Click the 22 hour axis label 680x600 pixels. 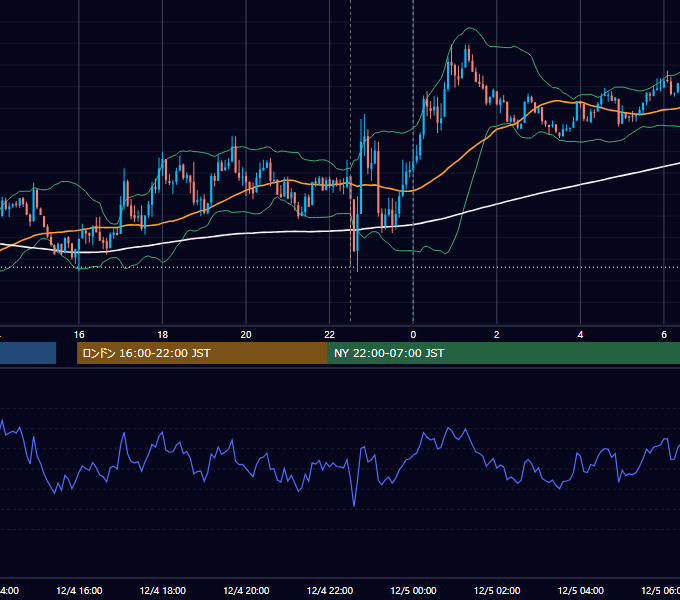click(330, 335)
